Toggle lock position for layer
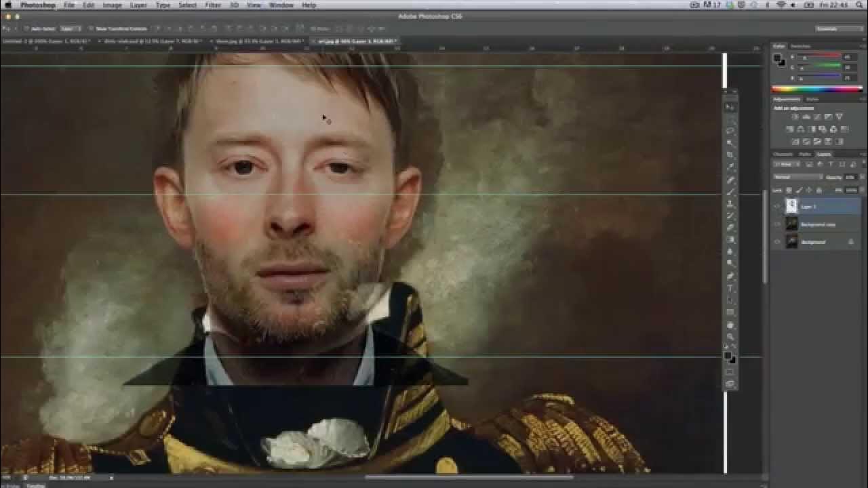 (x=809, y=190)
